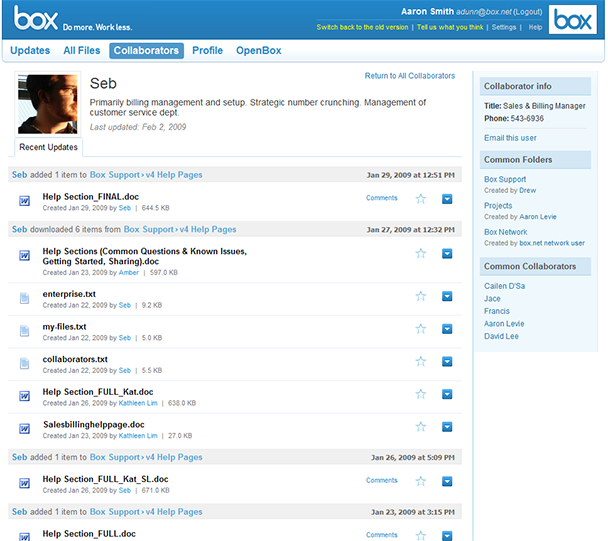Open Box Network common folder
This screenshot has height=541, width=608.
[x=506, y=232]
